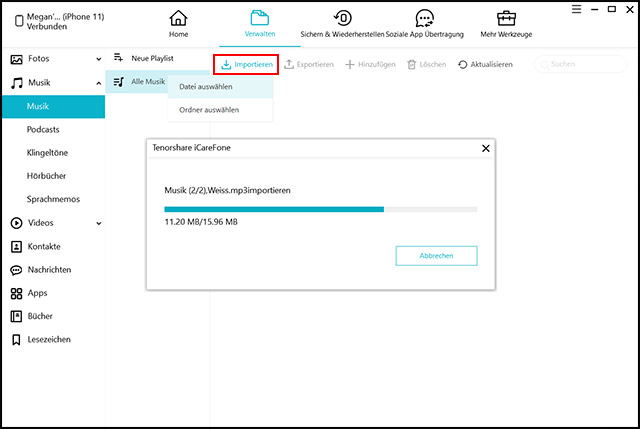Click the Nachrichten speech bubble icon
Viewport: 640px width, 429px height.
click(16, 270)
